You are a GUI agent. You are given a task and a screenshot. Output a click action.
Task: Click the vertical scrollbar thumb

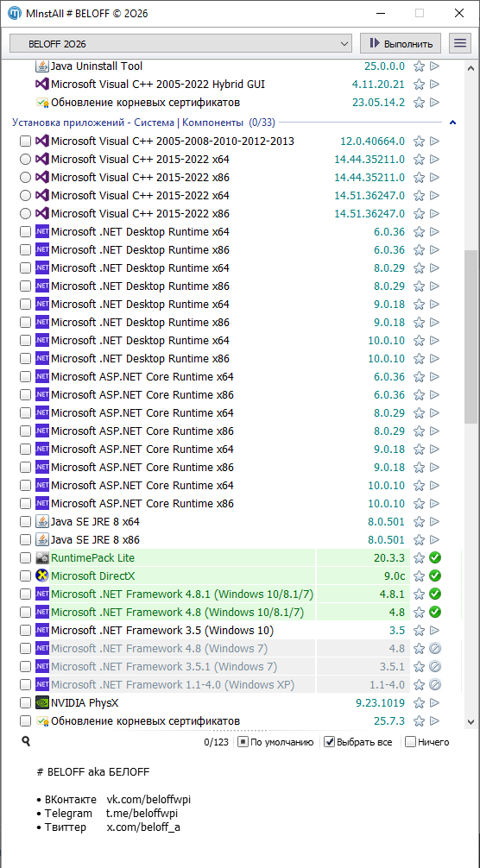(471, 337)
